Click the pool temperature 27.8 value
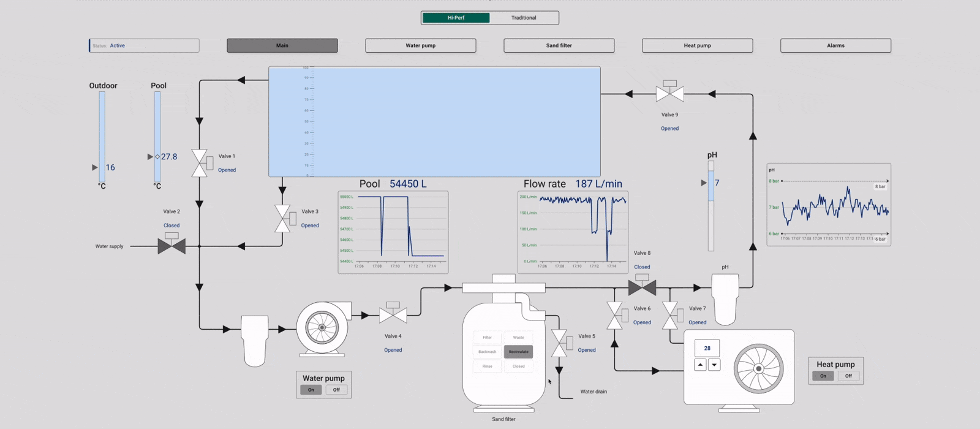The image size is (980, 429). [x=169, y=157]
